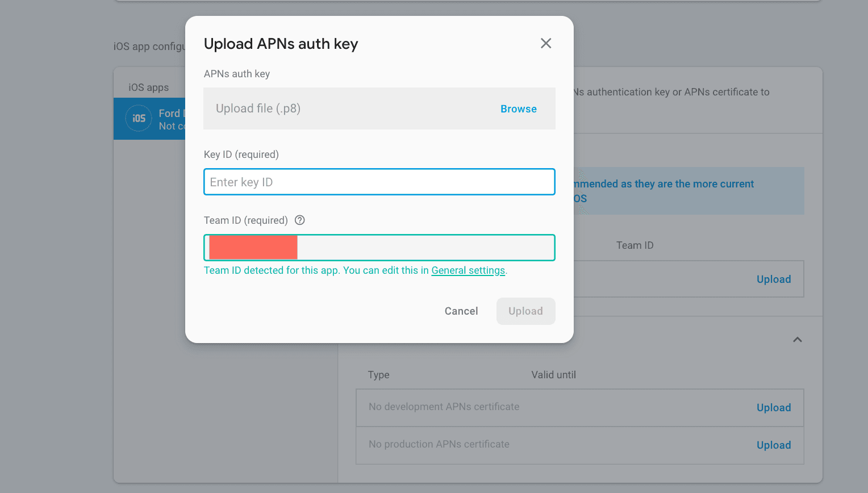
Task: Click the iOS apps list heading
Action: [148, 87]
